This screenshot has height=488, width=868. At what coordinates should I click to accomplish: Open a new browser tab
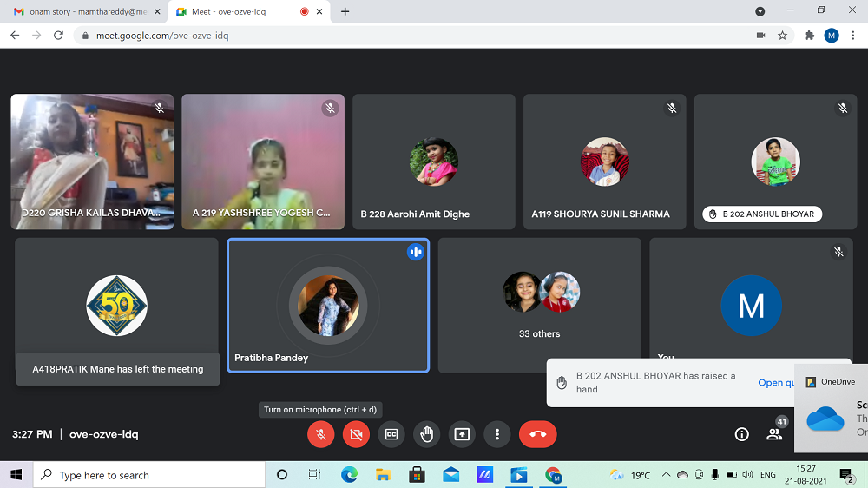pos(345,11)
